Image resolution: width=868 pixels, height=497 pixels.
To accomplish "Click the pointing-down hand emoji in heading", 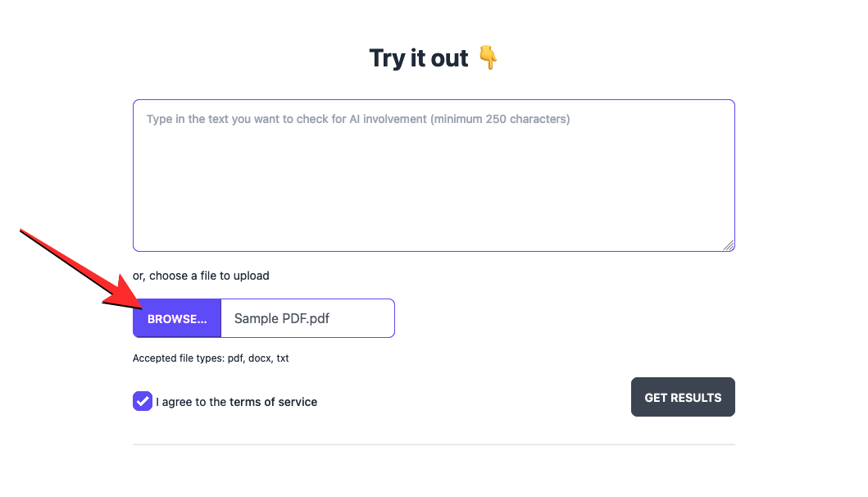I will 488,58.
